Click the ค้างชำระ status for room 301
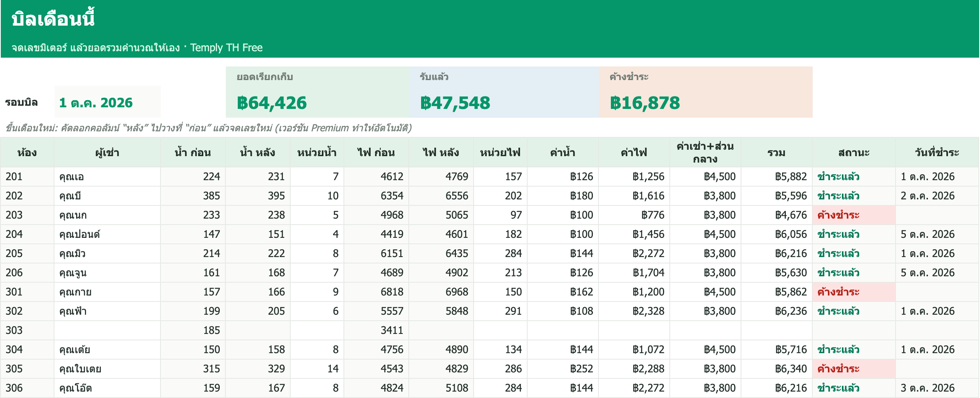The image size is (980, 398). pos(854,292)
